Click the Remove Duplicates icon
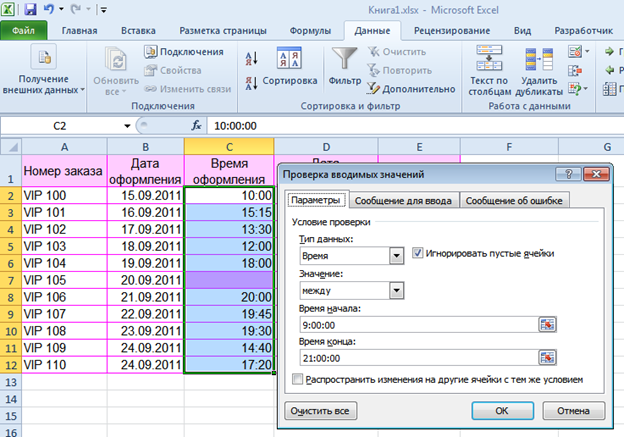The height and width of the screenshot is (437, 624). (x=540, y=60)
